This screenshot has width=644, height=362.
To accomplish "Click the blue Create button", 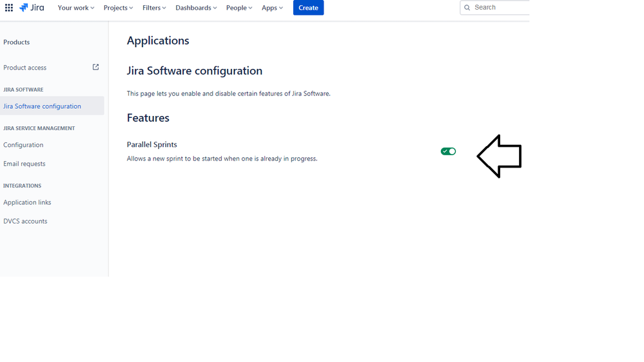I will [x=308, y=8].
